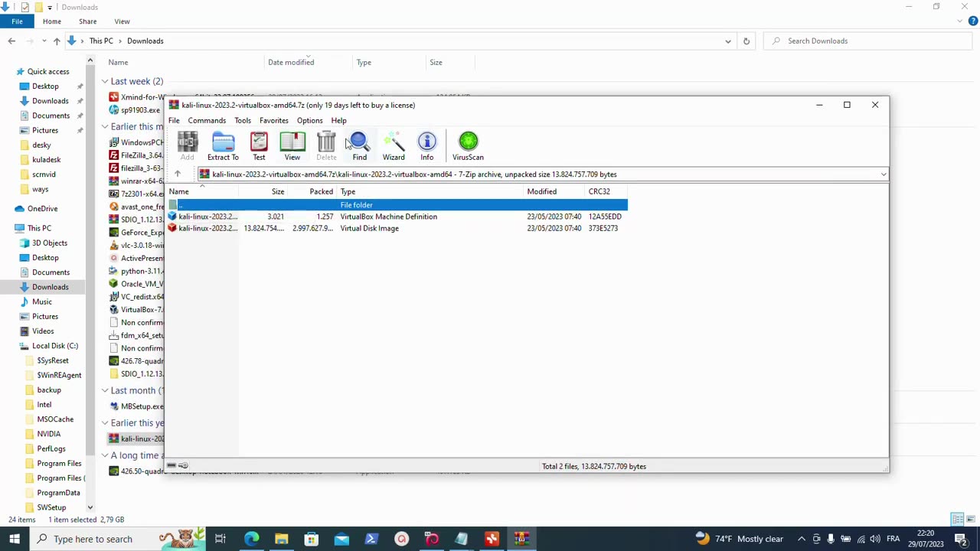Open the Mail app on taskbar
The image size is (980, 551).
(341, 539)
